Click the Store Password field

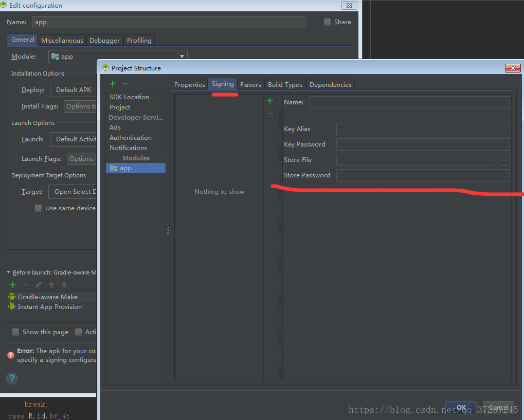click(x=423, y=175)
